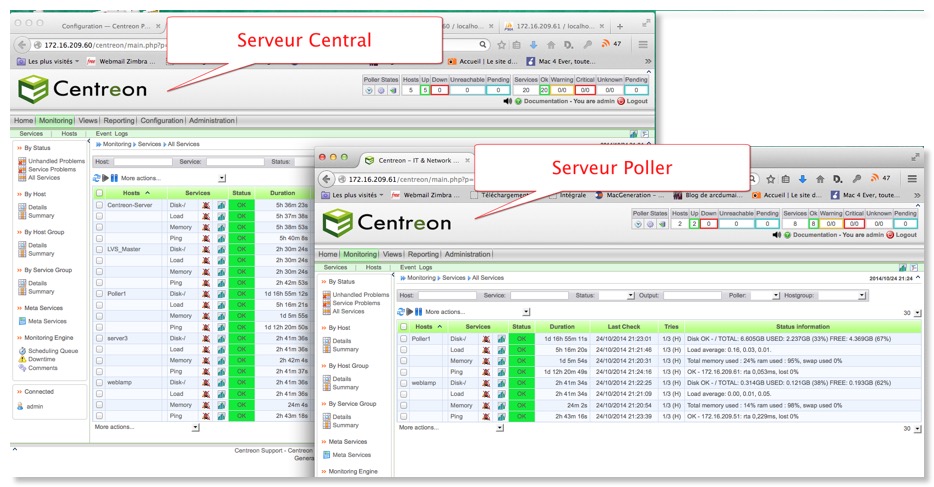Viewport: 934px width, 487px height.
Task: Click bookmark star icon in Poller browser toolbar
Action: 771,179
